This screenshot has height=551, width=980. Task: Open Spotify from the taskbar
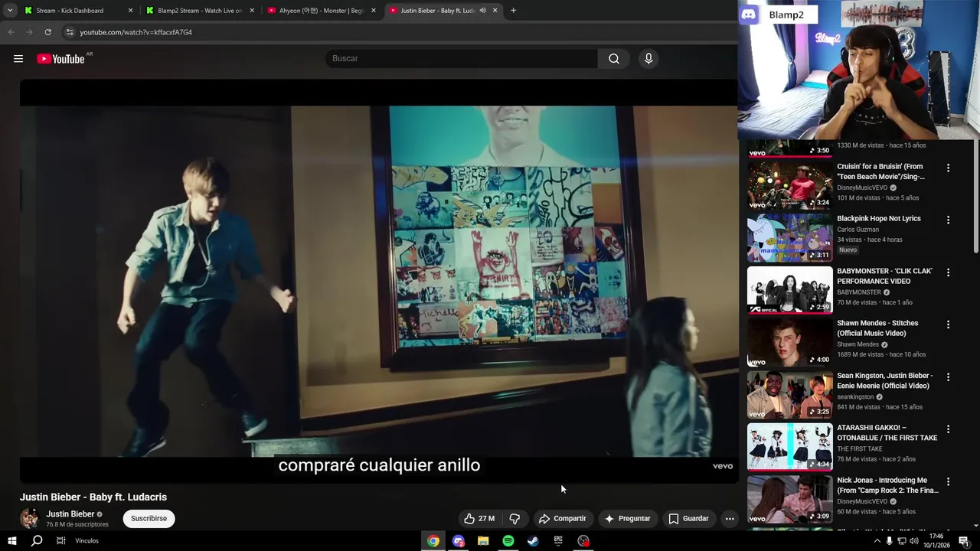tap(508, 541)
